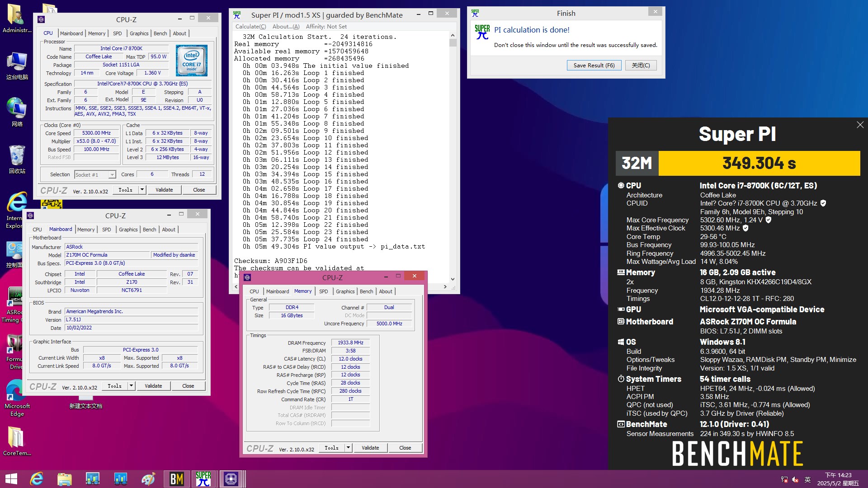Click the verified shield beside the CPUID string

click(x=823, y=203)
